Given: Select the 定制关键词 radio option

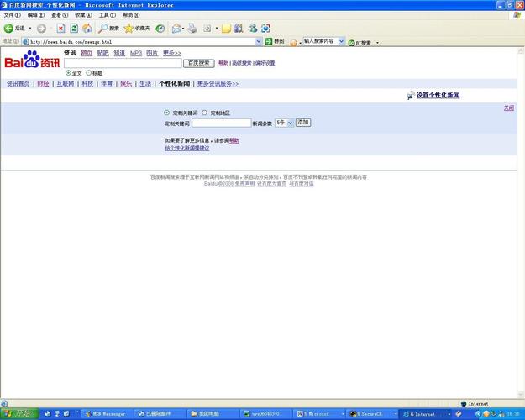Looking at the screenshot, I should (x=167, y=113).
